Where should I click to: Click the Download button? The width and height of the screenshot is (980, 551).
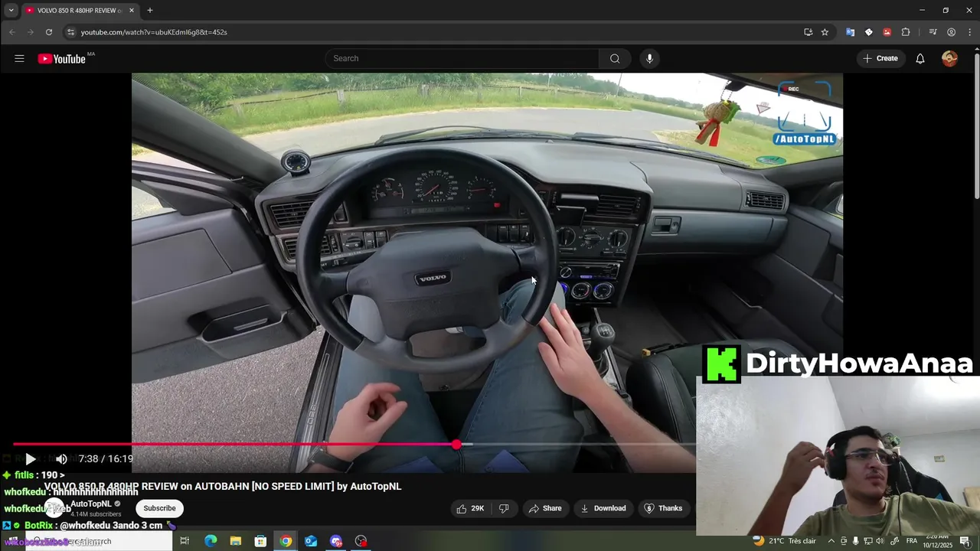point(603,508)
